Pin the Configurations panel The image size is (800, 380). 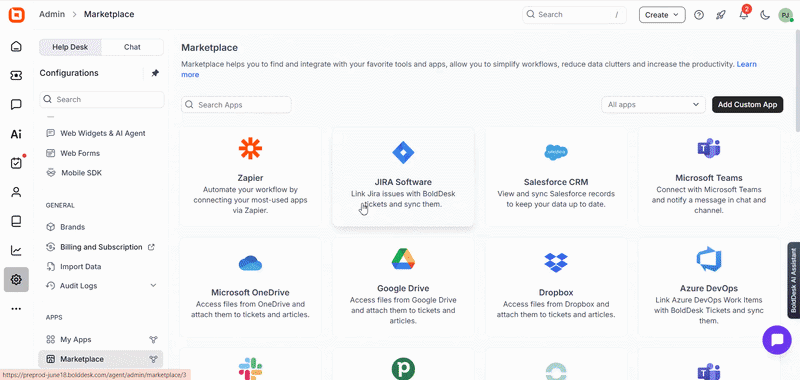pos(155,73)
